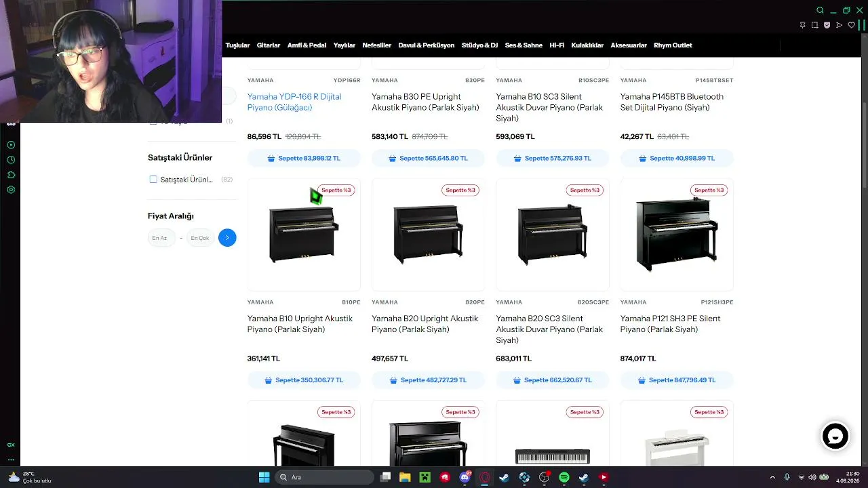868x488 pixels.
Task: Click the send/flow arrow icon in the toolbar
Action: (x=839, y=25)
